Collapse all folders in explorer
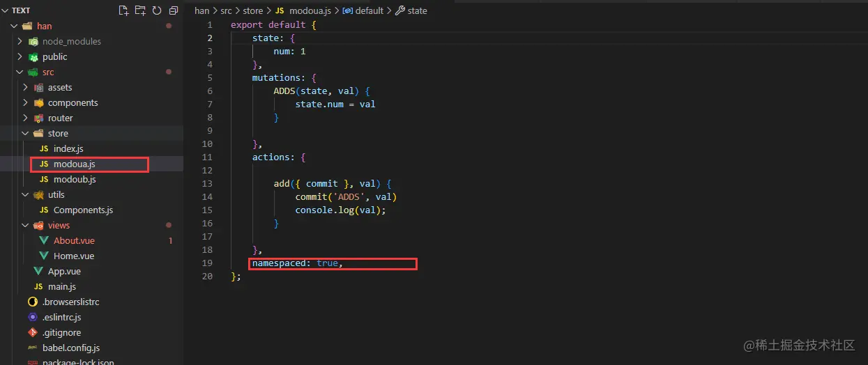Image resolution: width=868 pixels, height=365 pixels. (174, 10)
